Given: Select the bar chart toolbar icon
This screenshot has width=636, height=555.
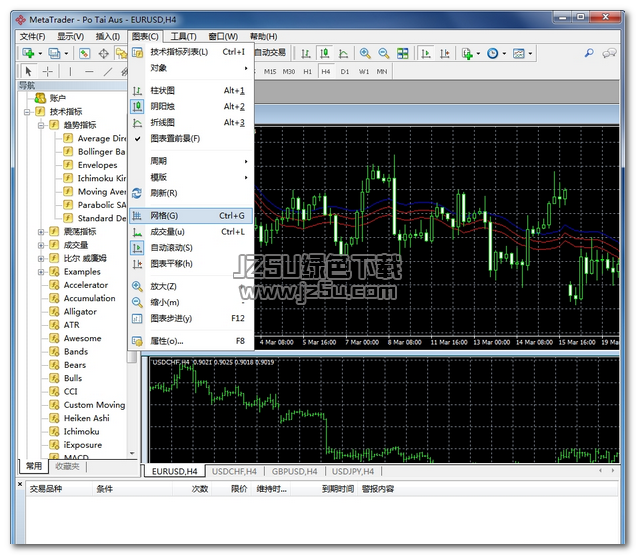Looking at the screenshot, I should (x=306, y=53).
